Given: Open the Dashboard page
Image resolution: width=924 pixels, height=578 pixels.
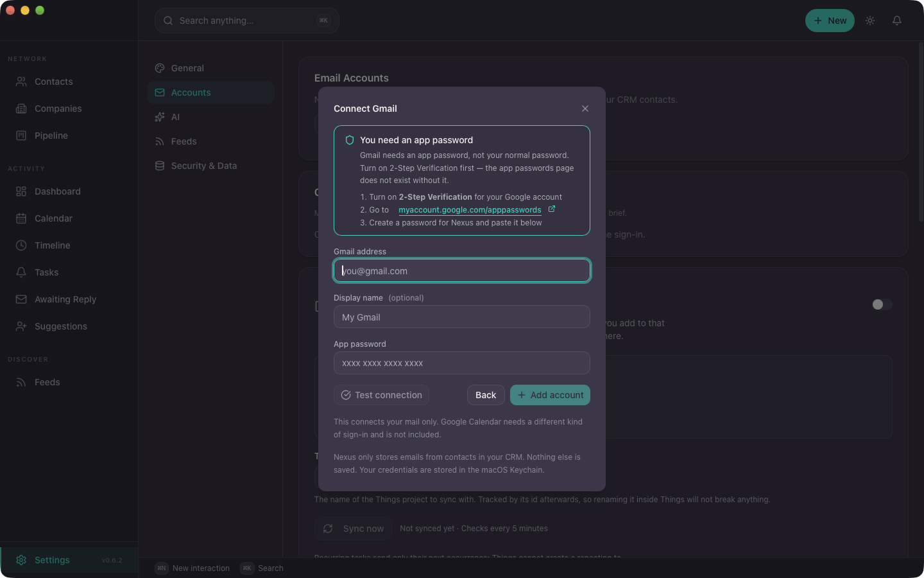Looking at the screenshot, I should tap(69, 191).
